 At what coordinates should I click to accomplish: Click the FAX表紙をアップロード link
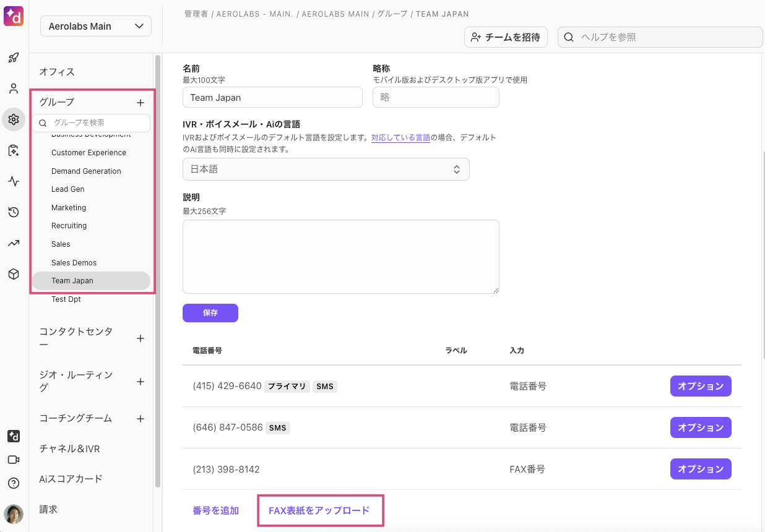coord(319,510)
